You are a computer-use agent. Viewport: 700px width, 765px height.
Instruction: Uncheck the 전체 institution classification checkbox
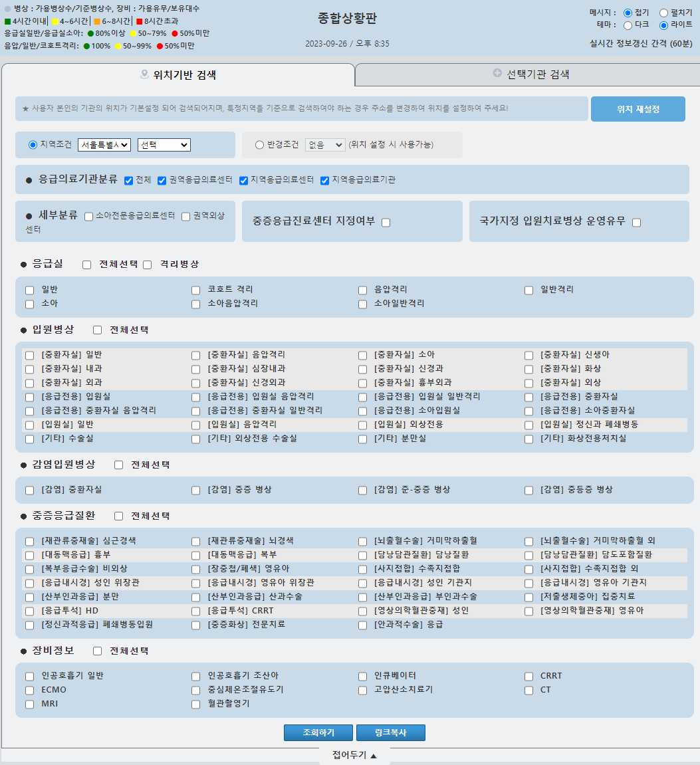click(x=129, y=181)
